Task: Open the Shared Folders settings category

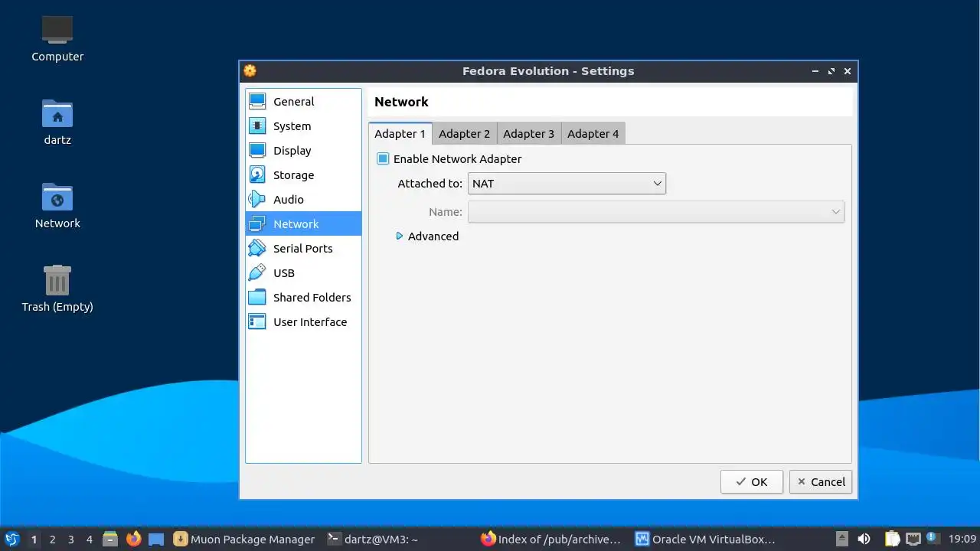Action: pos(303,297)
